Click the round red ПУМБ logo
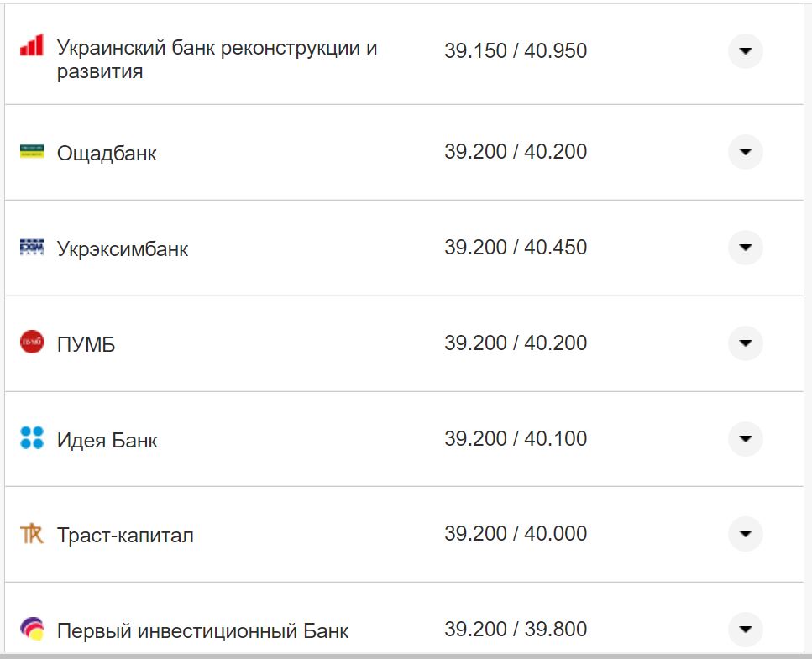812x659 pixels. (x=32, y=343)
